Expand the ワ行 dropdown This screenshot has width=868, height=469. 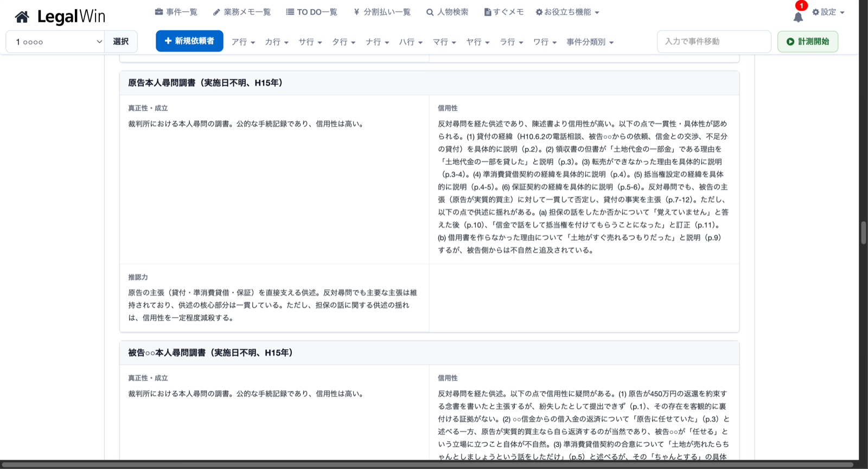click(x=545, y=42)
